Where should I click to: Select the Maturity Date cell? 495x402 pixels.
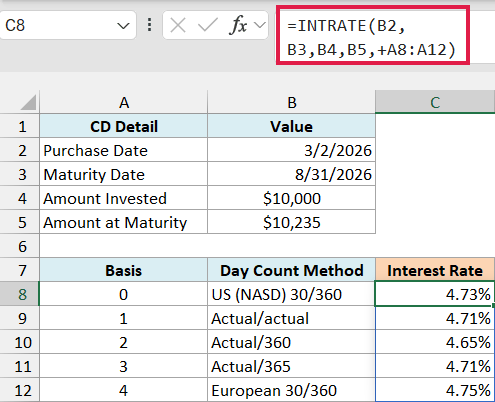[x=124, y=174]
